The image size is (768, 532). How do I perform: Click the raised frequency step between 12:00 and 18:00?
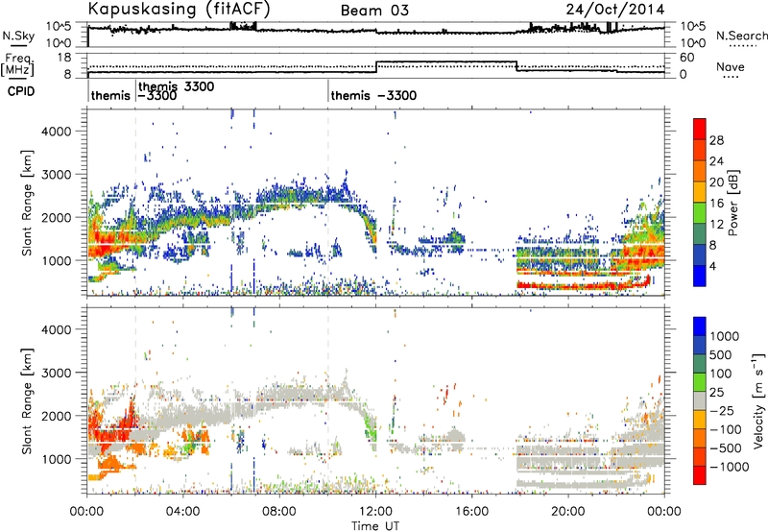click(x=446, y=62)
